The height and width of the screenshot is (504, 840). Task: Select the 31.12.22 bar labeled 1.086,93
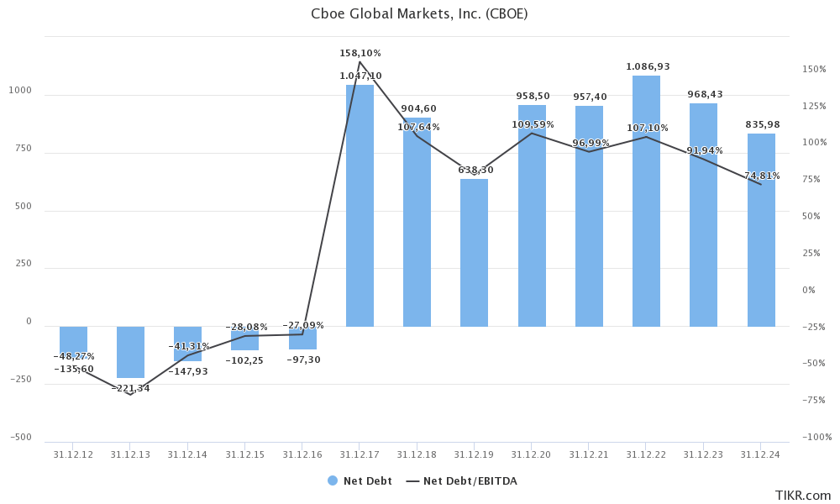point(646,201)
